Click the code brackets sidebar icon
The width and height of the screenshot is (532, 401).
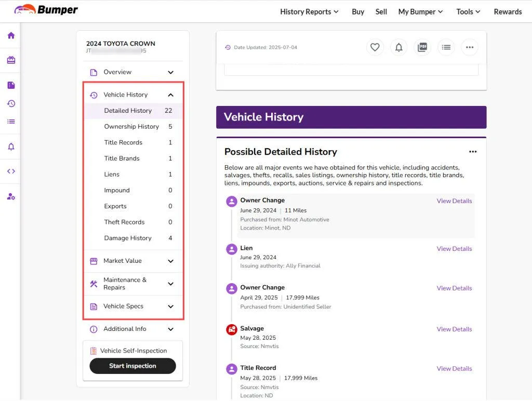(11, 171)
